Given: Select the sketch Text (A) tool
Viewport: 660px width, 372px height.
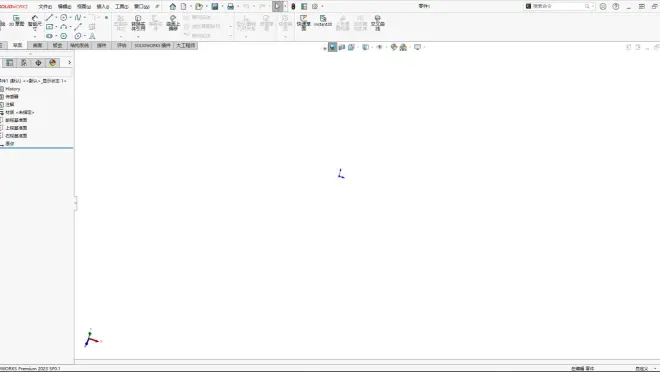Looking at the screenshot, I should pyautogui.click(x=92, y=36).
